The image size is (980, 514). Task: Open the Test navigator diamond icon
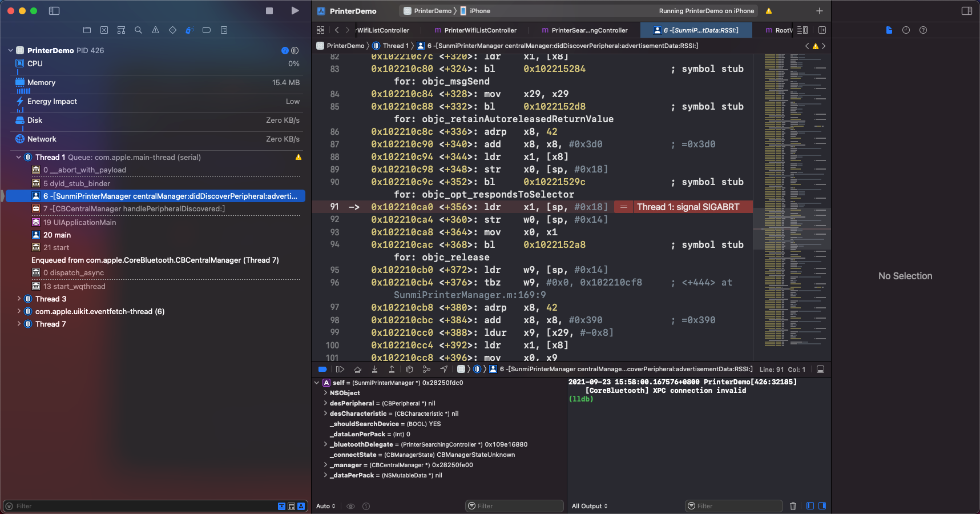tap(172, 30)
